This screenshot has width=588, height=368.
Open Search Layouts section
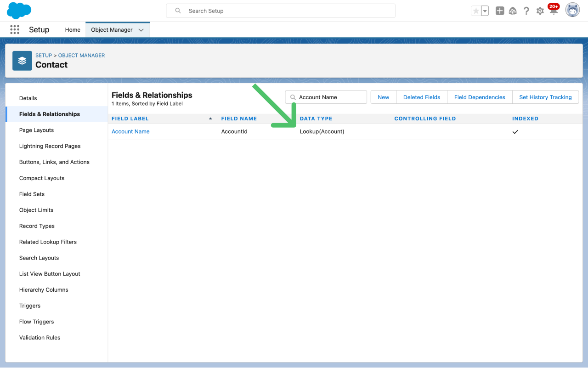click(39, 258)
